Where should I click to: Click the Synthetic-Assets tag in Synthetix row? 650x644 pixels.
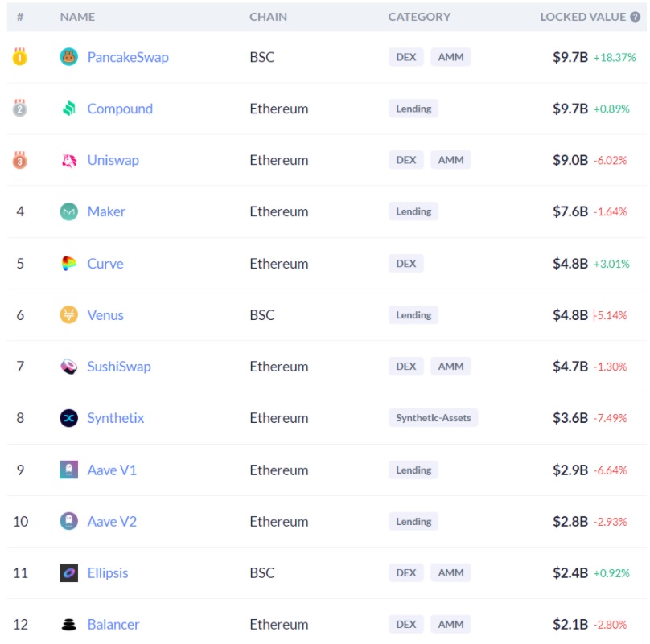(433, 418)
